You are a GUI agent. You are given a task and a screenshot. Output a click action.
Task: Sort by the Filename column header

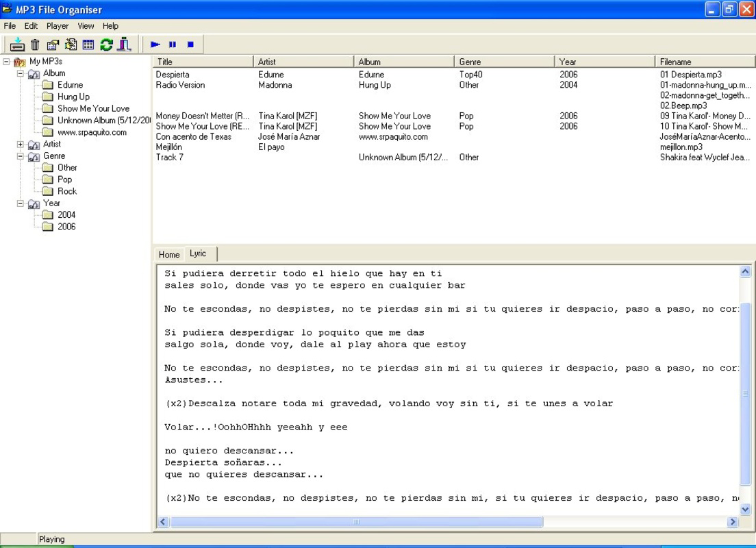pos(705,62)
